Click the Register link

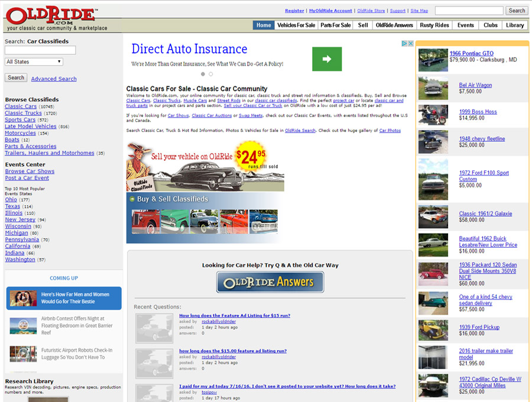294,11
